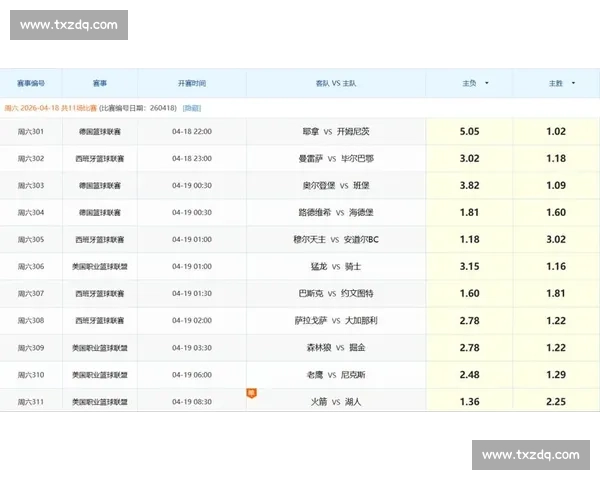Click the 曼雷萨 vs 毕尔巴鄂 matchup
This screenshot has height=480, width=600.
(x=336, y=158)
